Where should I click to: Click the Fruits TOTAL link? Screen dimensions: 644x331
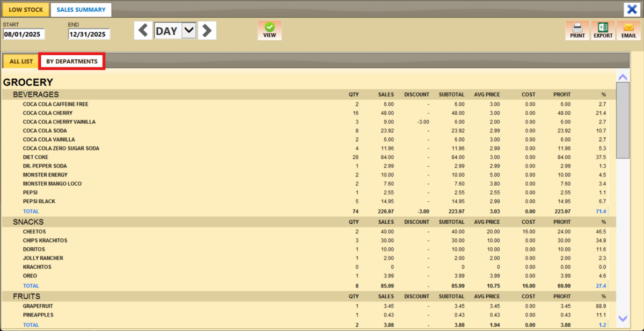(x=31, y=325)
